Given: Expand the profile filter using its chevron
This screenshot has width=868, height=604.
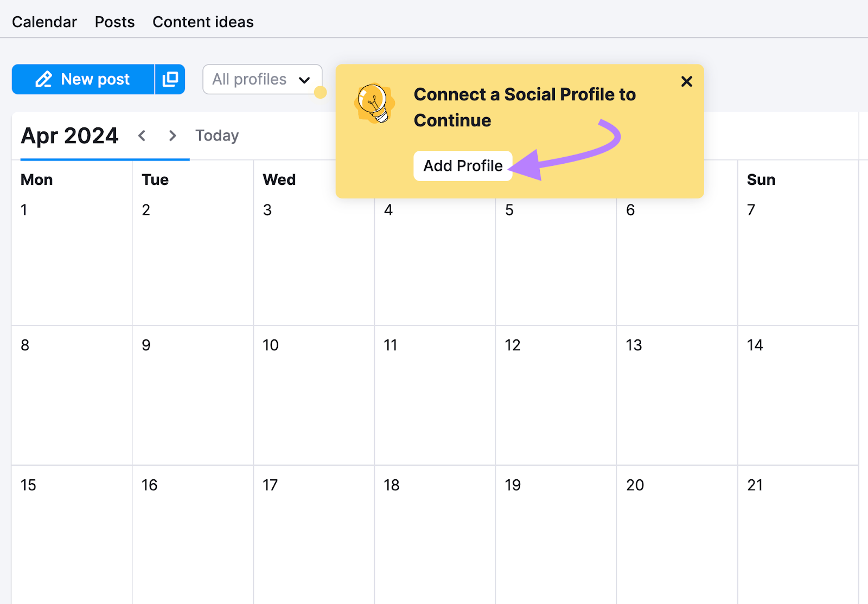Looking at the screenshot, I should point(304,79).
